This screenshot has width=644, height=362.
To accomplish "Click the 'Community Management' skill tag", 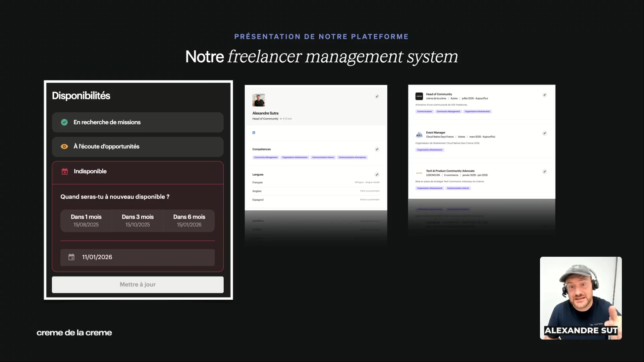I will [266, 157].
